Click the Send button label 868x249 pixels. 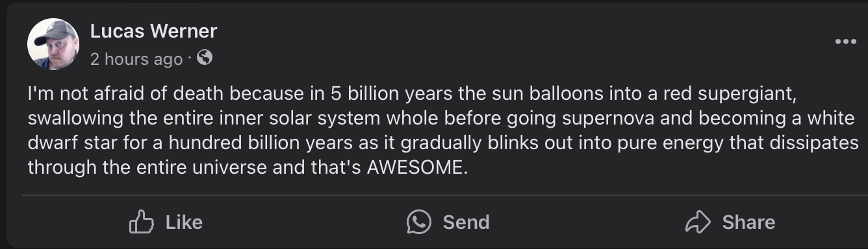(x=466, y=222)
